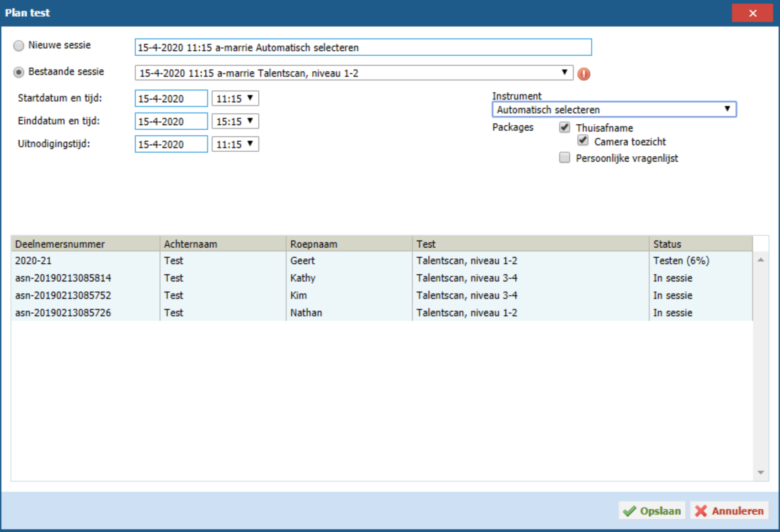
Task: Select the Bestaande sessie radio button
Action: (19, 72)
